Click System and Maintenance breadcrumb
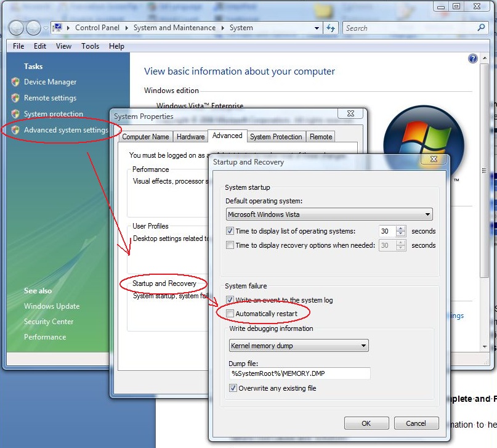 [174, 28]
